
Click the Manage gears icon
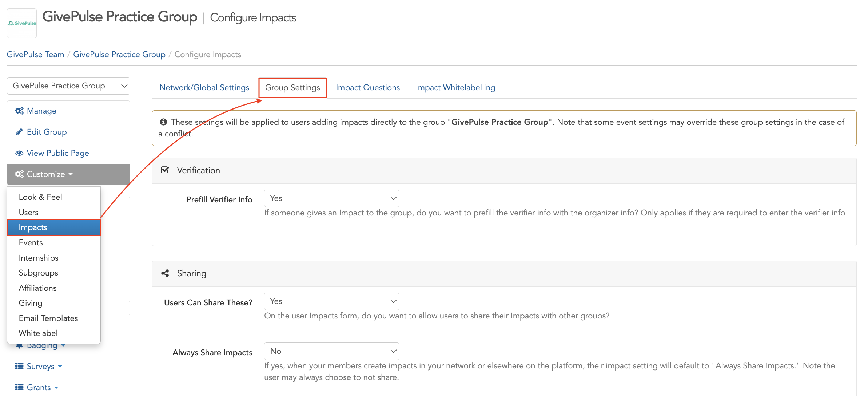(19, 111)
